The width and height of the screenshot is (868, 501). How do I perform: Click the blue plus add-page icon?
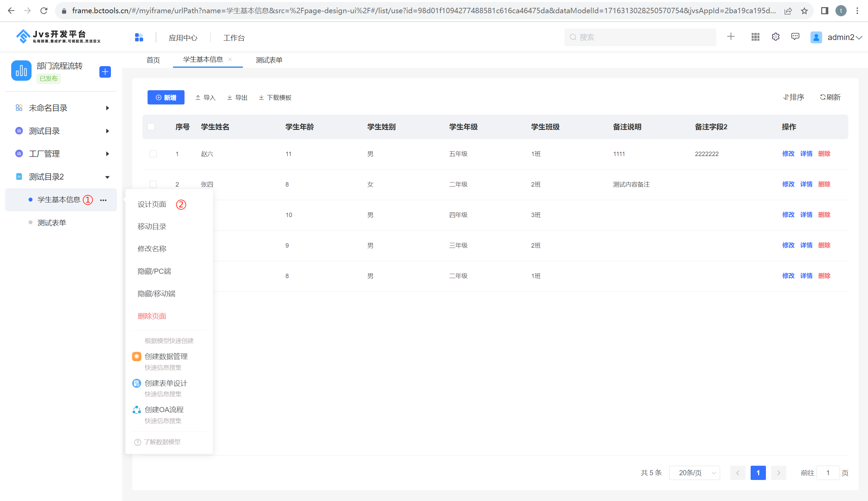point(105,72)
